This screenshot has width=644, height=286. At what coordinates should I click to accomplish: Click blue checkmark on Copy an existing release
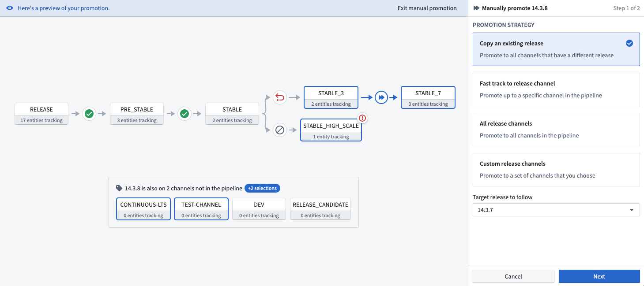click(629, 43)
